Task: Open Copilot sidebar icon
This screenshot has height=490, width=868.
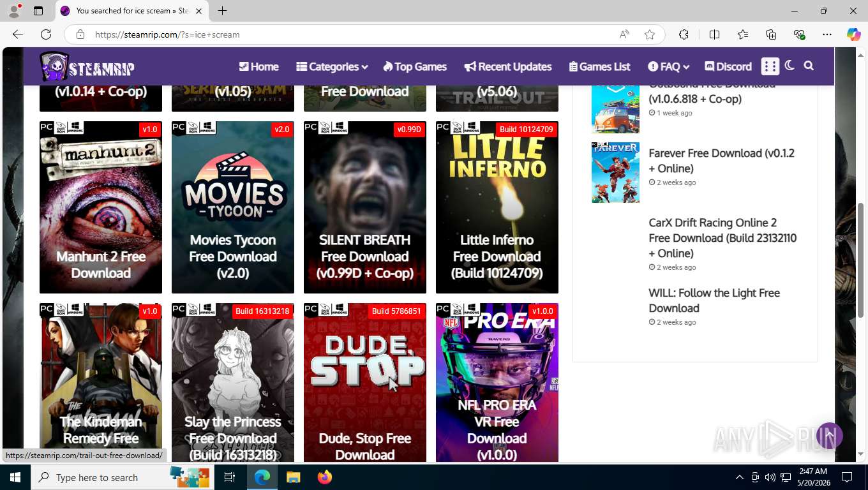Action: pos(853,34)
